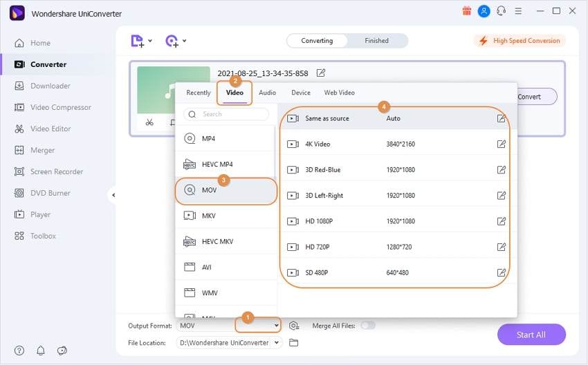Edit the 3D Left-Right preset settings
Viewport: 588px width, 365px height.
point(501,196)
